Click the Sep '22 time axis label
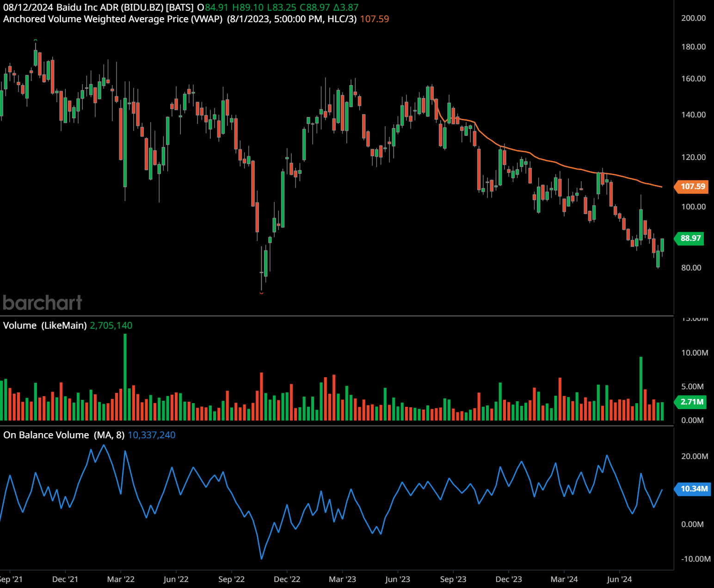This screenshot has height=588, width=714. pyautogui.click(x=231, y=579)
